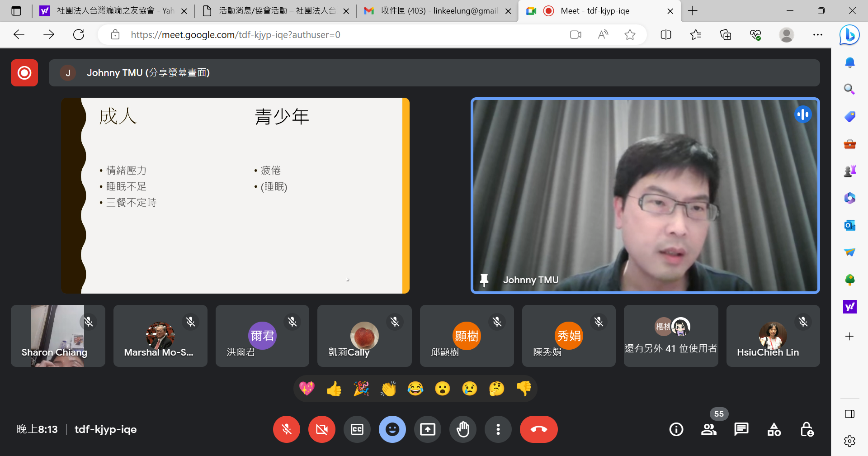Open more options three-dot menu in Meet

[x=498, y=429]
